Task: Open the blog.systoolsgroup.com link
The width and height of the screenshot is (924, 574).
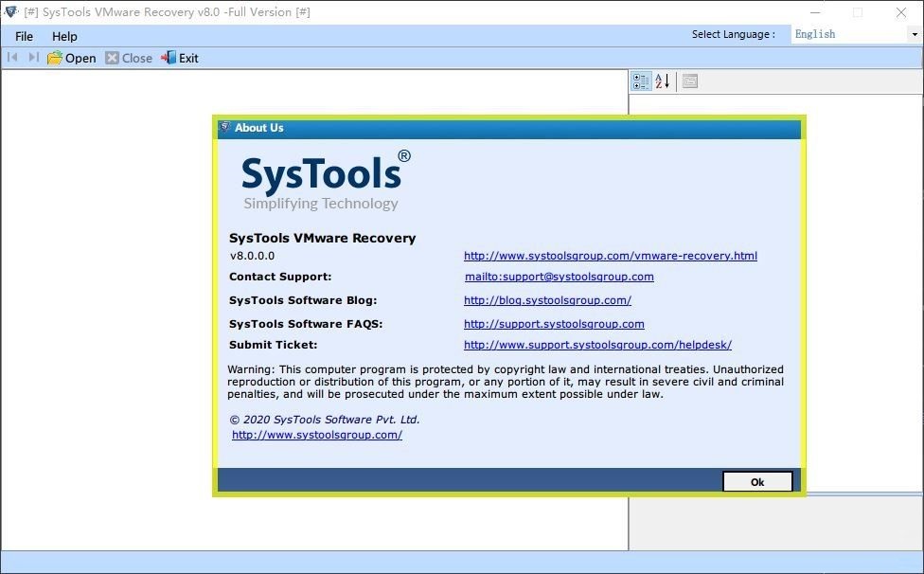Action: (x=547, y=300)
